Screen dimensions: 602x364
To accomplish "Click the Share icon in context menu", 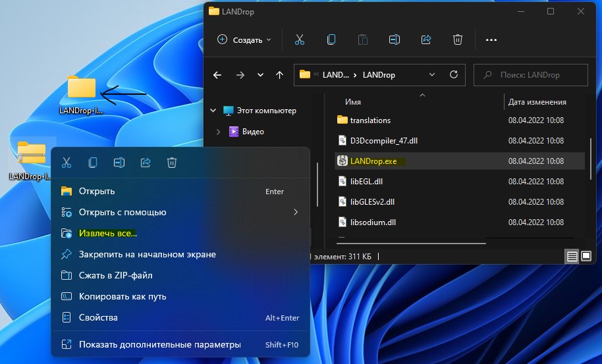I will [146, 163].
